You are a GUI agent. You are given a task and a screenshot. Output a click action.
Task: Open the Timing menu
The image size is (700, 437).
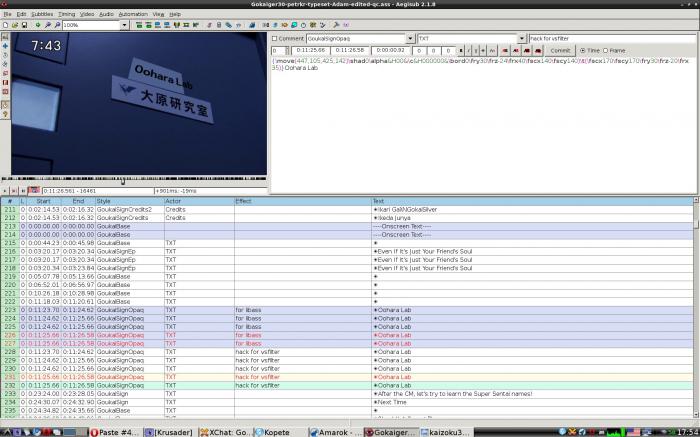click(67, 14)
